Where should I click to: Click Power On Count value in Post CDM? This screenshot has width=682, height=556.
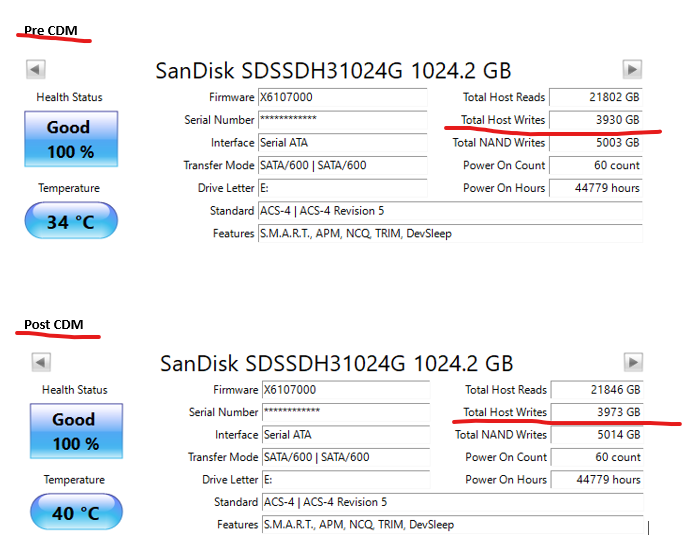click(x=597, y=457)
